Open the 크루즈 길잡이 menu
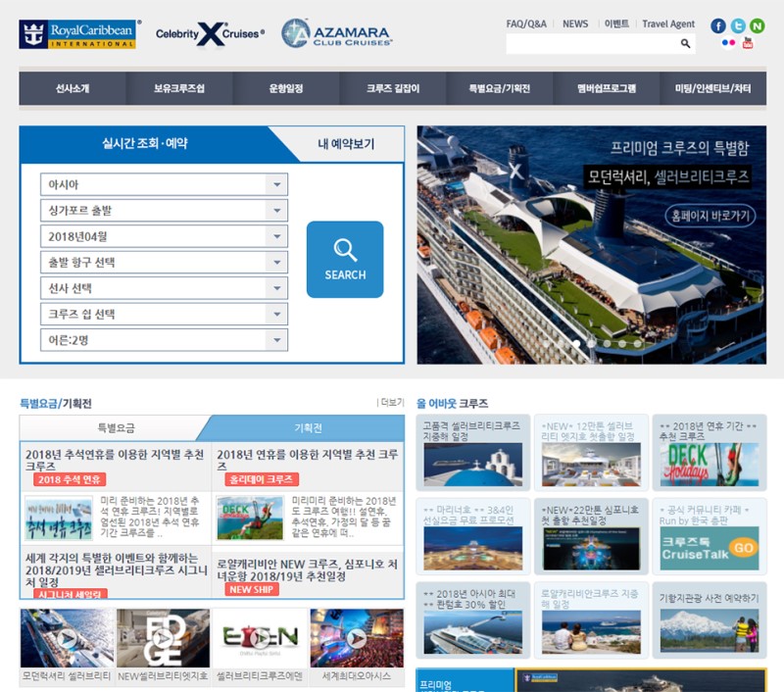Viewport: 784px width, 692px height. click(393, 88)
